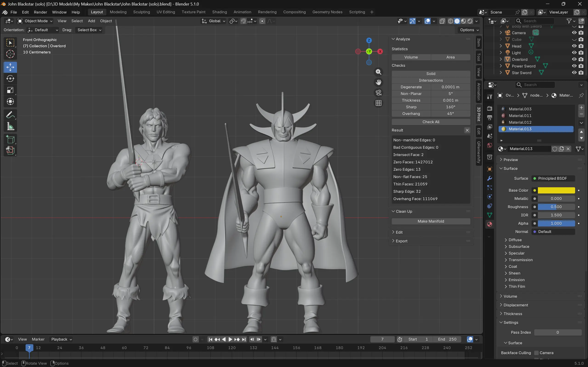
Task: Select the Measure tool
Action: 10,126
